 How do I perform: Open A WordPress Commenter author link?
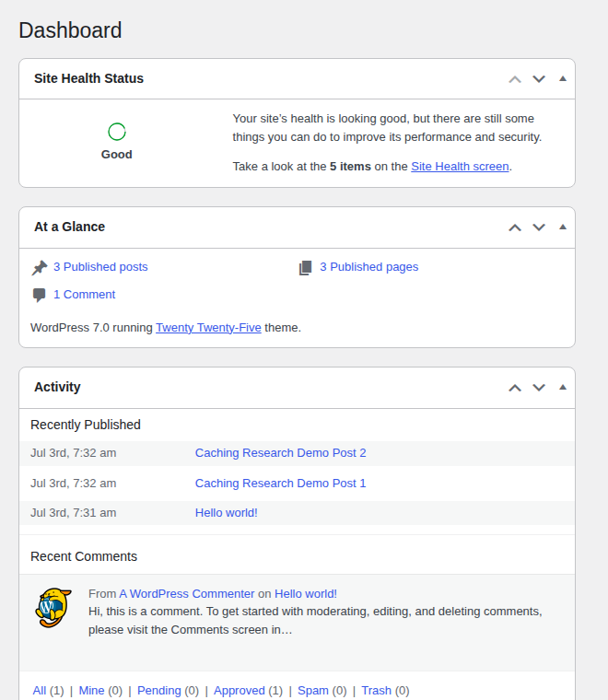click(x=187, y=594)
